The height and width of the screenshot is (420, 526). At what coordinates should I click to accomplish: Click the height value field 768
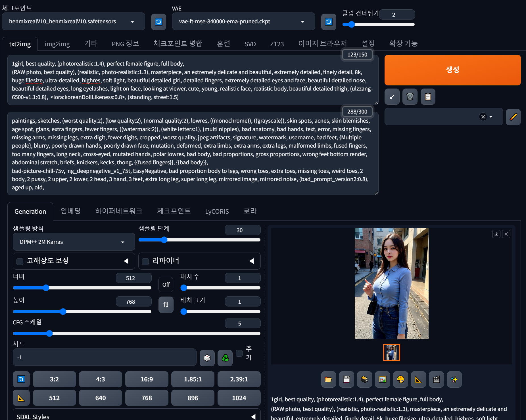[133, 301]
